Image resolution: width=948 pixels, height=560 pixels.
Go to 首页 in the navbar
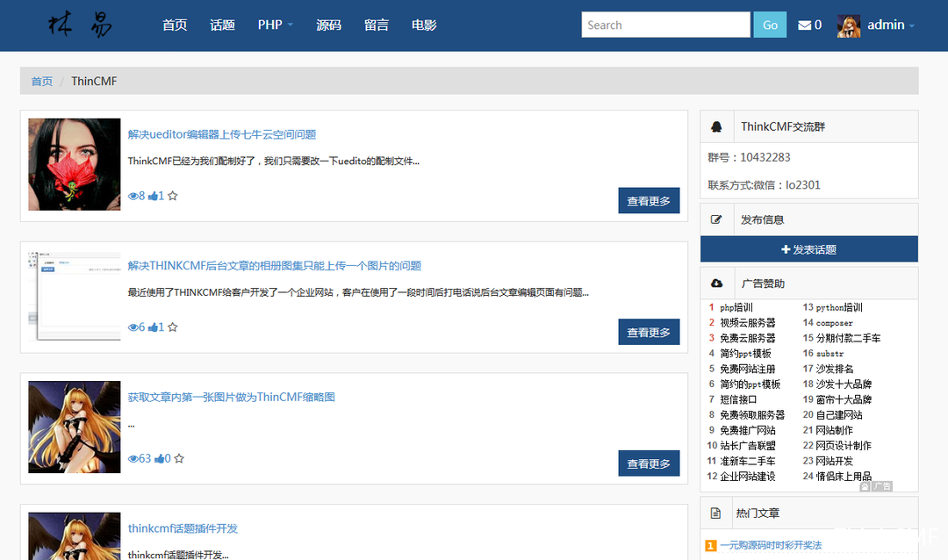(175, 25)
